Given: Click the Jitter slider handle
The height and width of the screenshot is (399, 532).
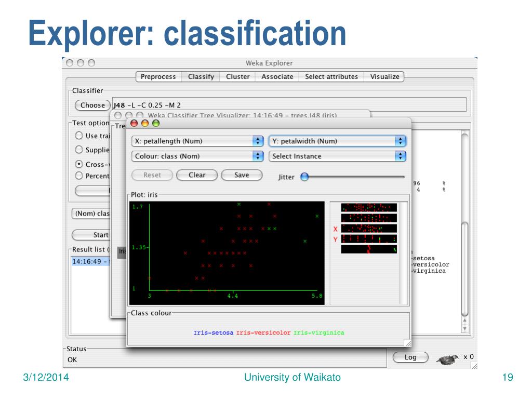Looking at the screenshot, I should pos(304,177).
